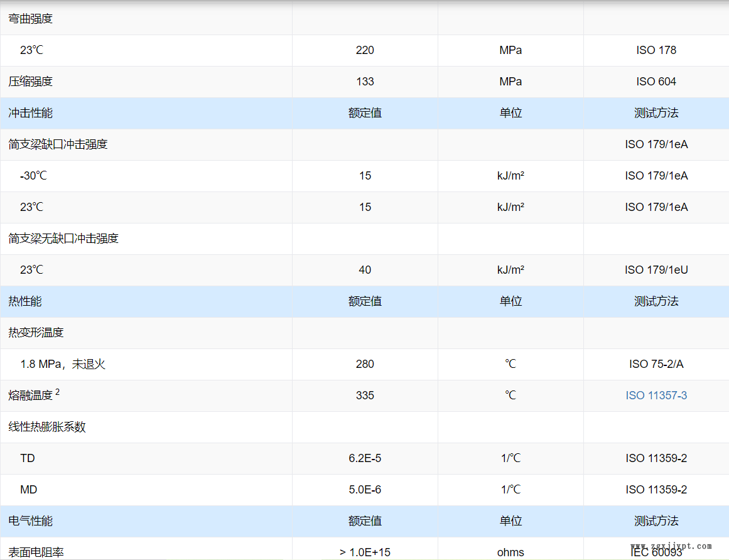This screenshot has height=560, width=729.
Task: Click the 冲击性能 section header
Action: tap(30, 113)
